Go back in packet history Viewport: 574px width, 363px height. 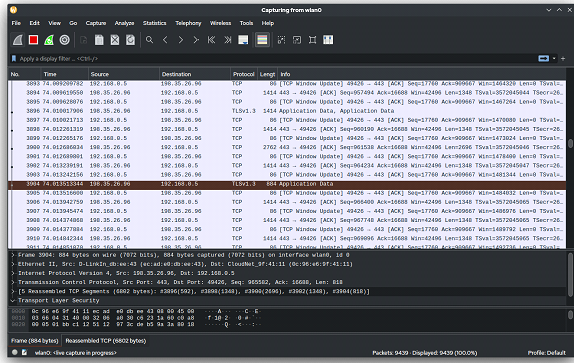point(165,40)
